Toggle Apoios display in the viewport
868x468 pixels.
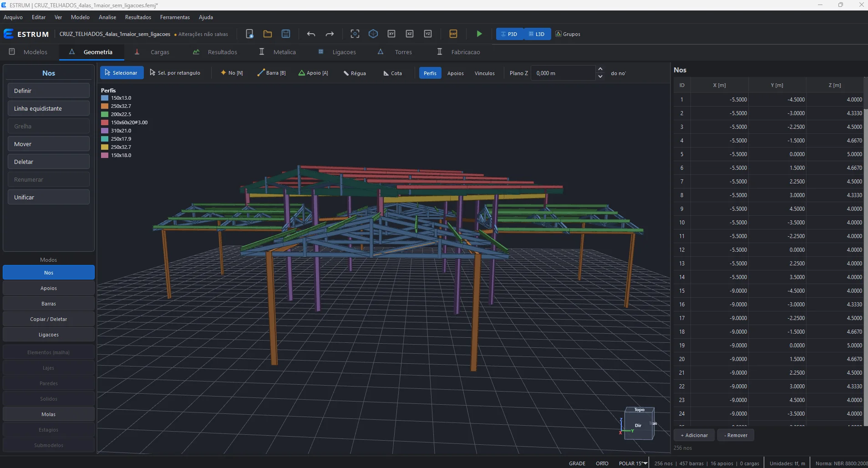[456, 73]
